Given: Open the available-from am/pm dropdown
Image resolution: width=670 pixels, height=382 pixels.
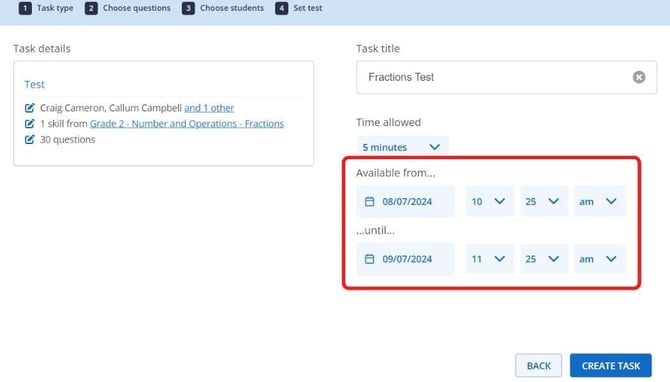Looking at the screenshot, I should coord(599,201).
